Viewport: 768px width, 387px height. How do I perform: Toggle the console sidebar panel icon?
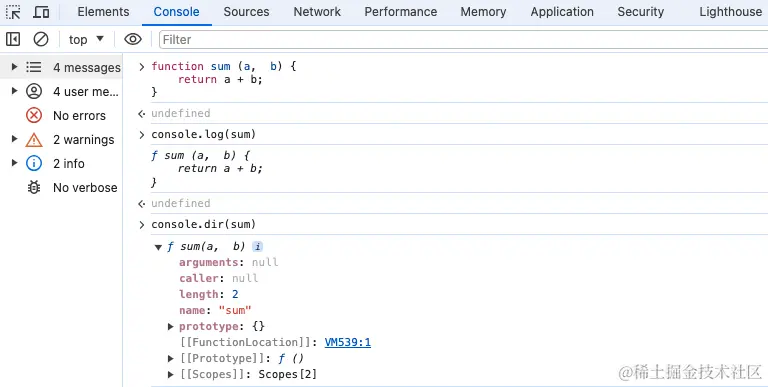(13, 39)
